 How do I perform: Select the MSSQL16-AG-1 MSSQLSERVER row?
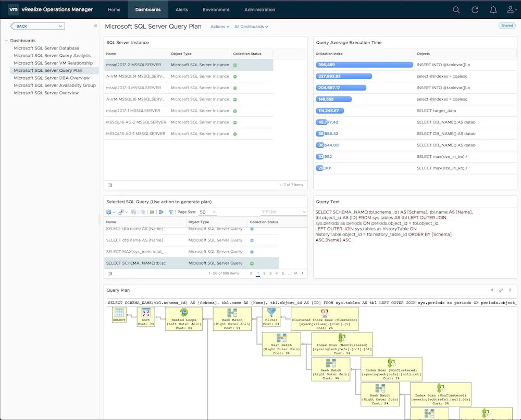pos(189,133)
